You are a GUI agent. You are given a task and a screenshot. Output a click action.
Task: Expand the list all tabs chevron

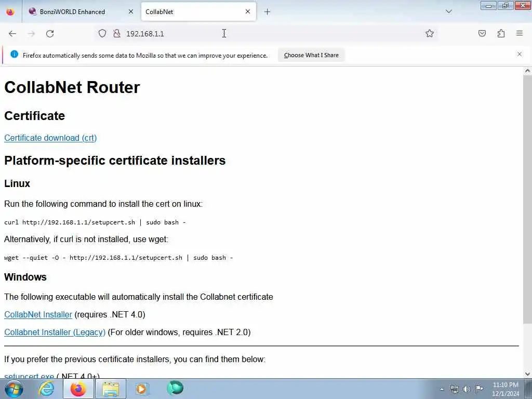pyautogui.click(x=448, y=11)
